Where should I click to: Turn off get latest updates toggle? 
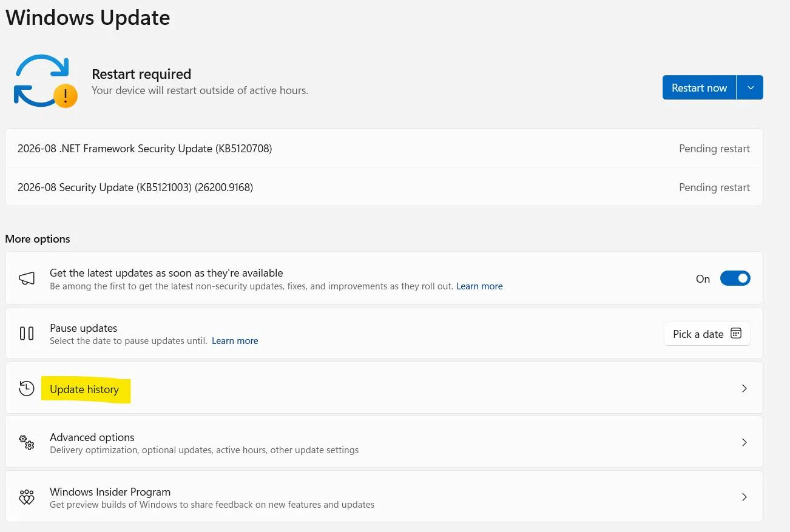click(735, 278)
